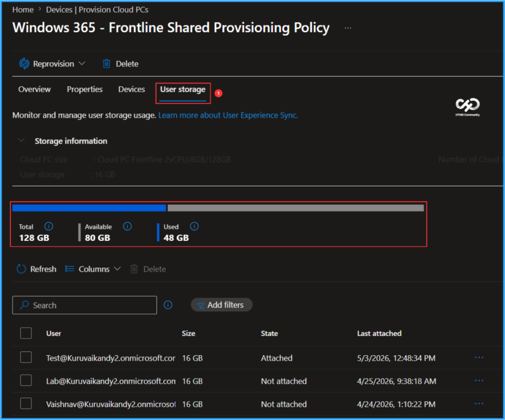Click the Refresh label
The height and width of the screenshot is (420, 505).
coord(43,269)
